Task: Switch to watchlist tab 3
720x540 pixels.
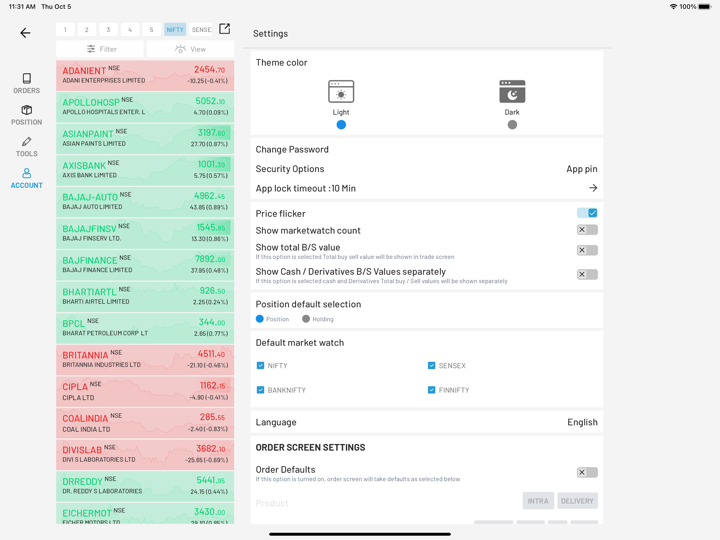Action: (108, 30)
